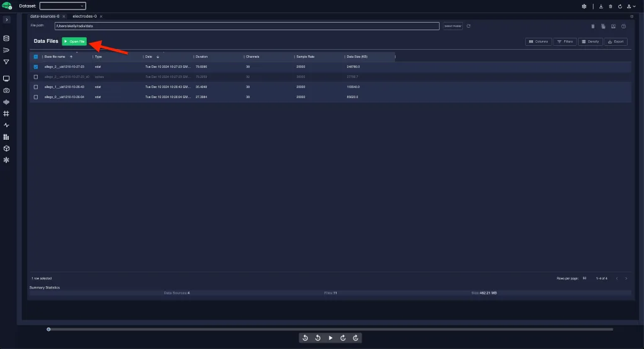Click the Export button

(616, 42)
